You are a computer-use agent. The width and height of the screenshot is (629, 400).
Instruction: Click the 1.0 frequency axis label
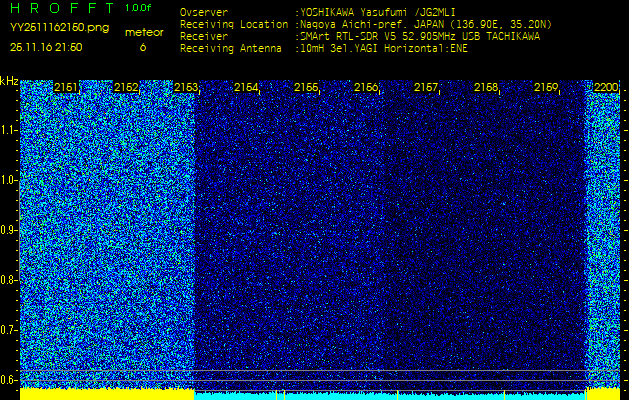[x=7, y=180]
